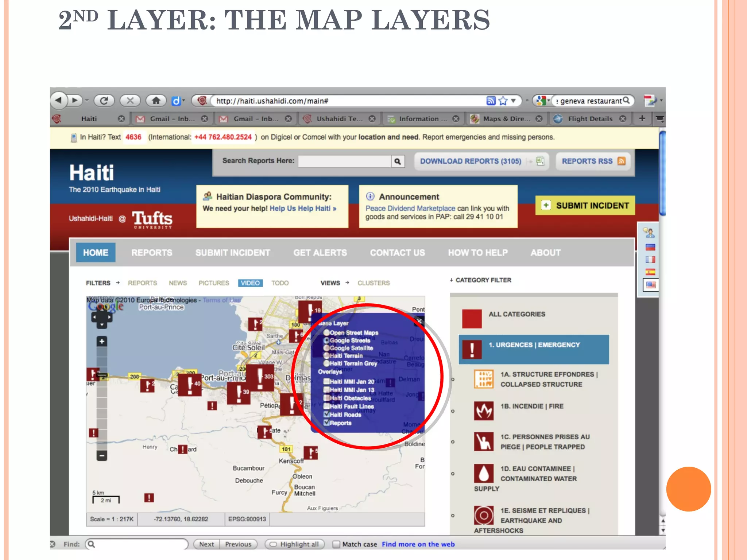Collapse the Category Filter arrow
Screen dimensions: 747x560
451,280
